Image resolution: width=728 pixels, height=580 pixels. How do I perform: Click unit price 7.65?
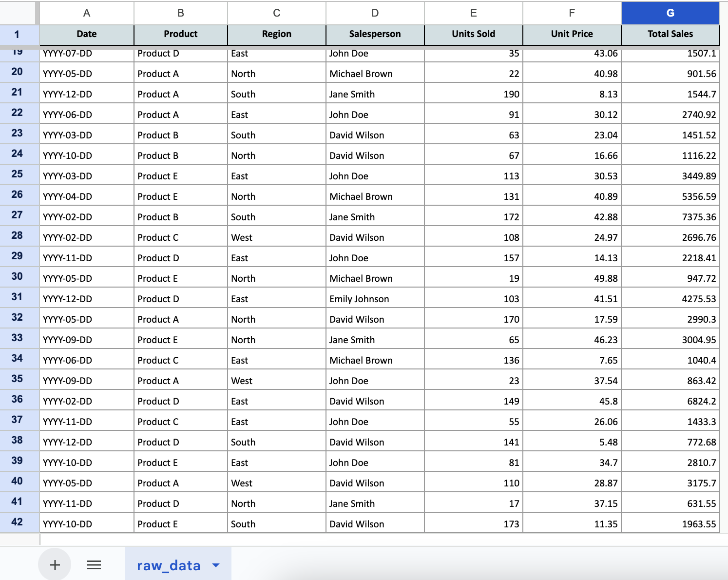click(x=572, y=360)
